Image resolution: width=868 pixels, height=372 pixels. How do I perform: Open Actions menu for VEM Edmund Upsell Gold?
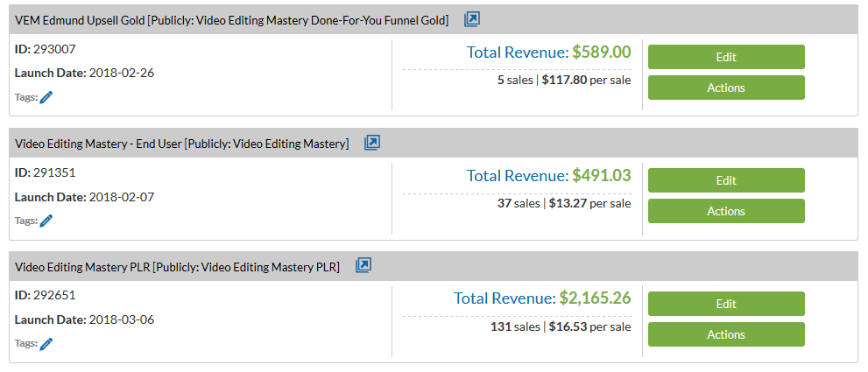[x=726, y=88]
